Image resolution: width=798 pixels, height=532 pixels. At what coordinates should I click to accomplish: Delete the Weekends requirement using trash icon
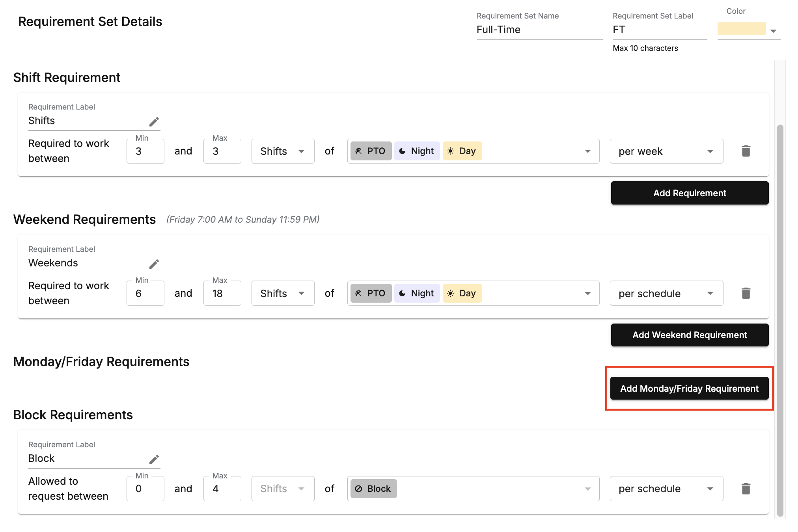coord(746,293)
